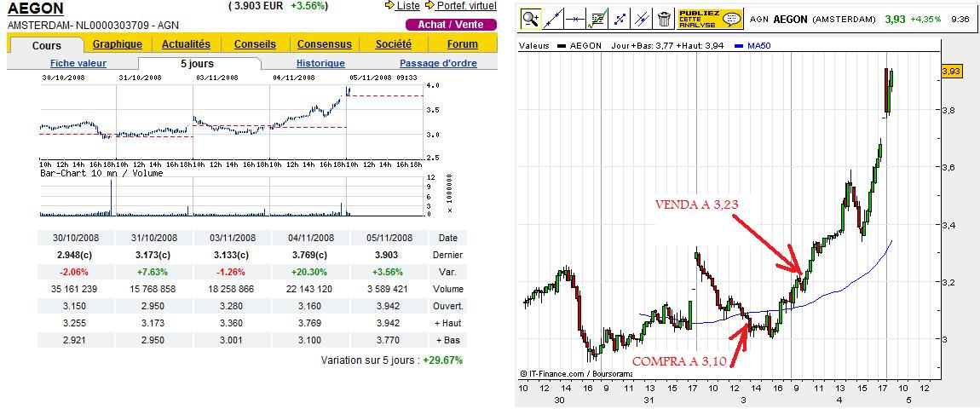Select the dashed segment drawing tool
This screenshot has width=980, height=409.
pos(620,19)
